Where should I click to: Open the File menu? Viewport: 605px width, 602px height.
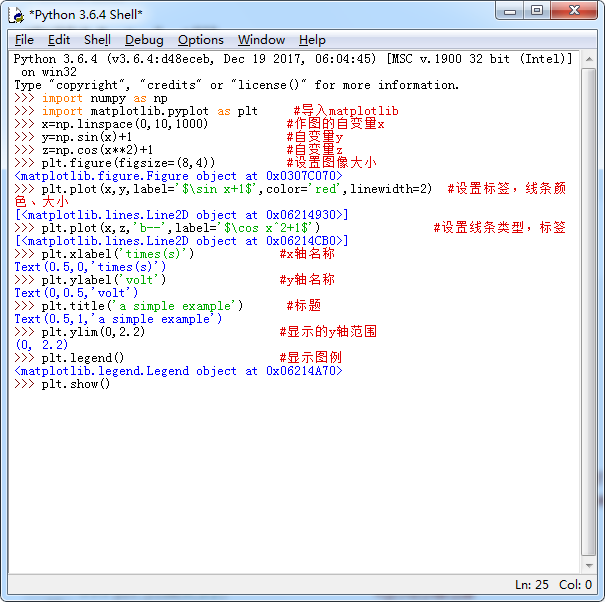tap(24, 40)
